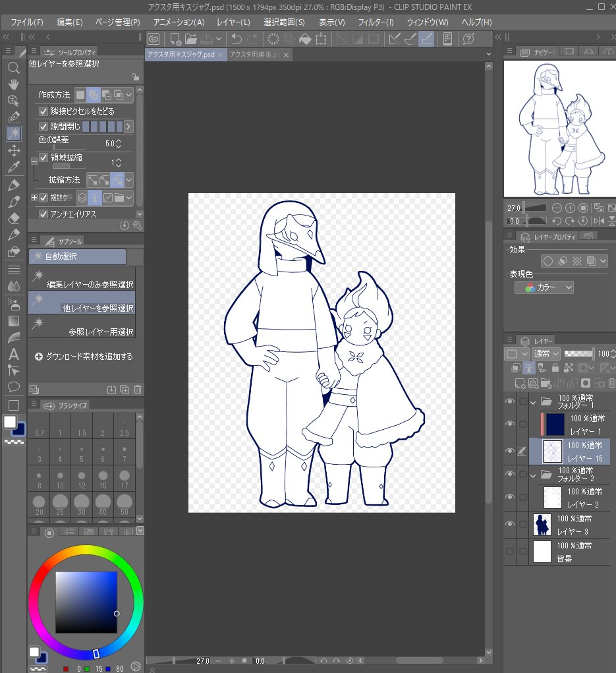This screenshot has height=673, width=616.
Task: Expand 複数参照 plus expander
Action: (x=34, y=198)
